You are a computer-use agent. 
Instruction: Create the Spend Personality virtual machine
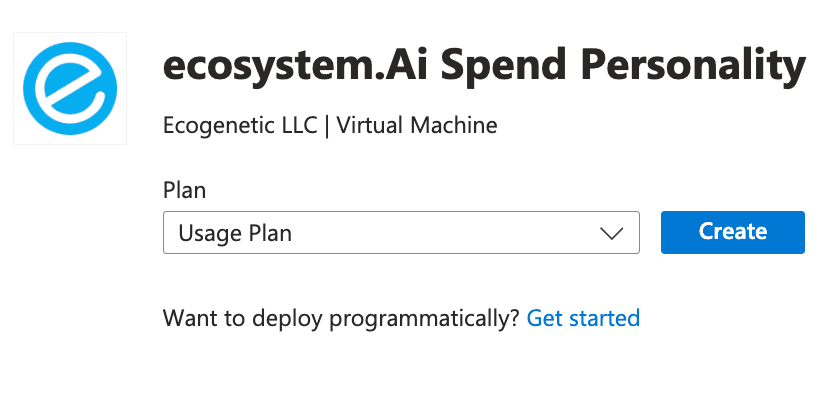coord(732,232)
